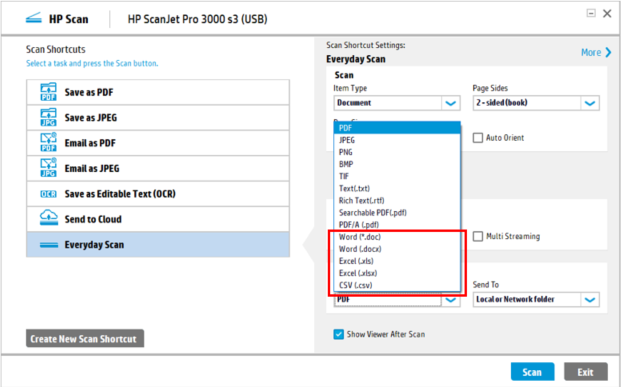The height and width of the screenshot is (387, 621).
Task: Click the Email as PDF envelope icon
Action: (x=48, y=143)
